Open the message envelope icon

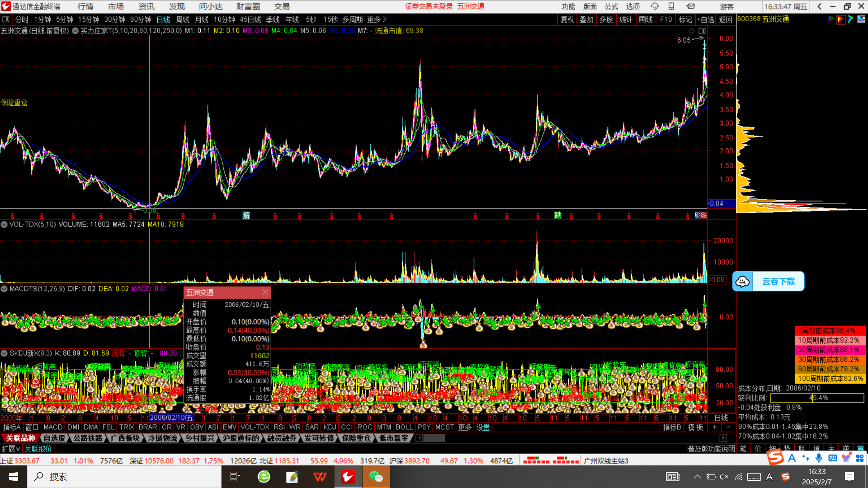[x=690, y=6]
